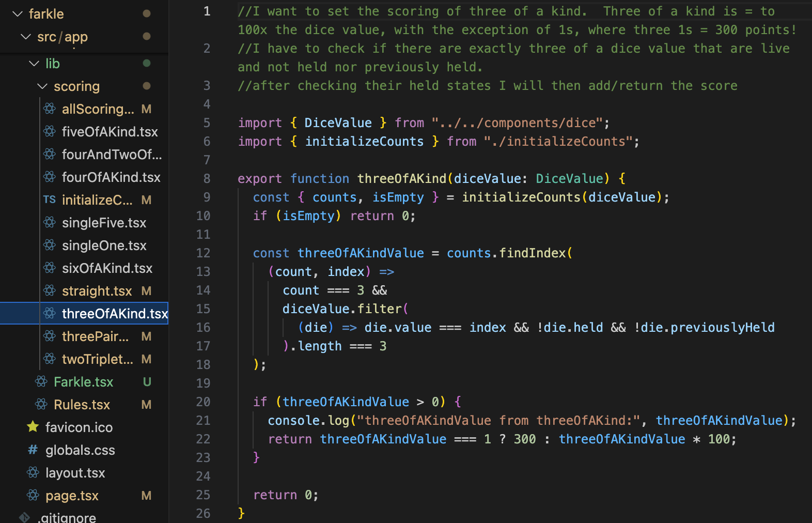This screenshot has height=523, width=812.
Task: Select the threePair file in explorer
Action: point(95,336)
